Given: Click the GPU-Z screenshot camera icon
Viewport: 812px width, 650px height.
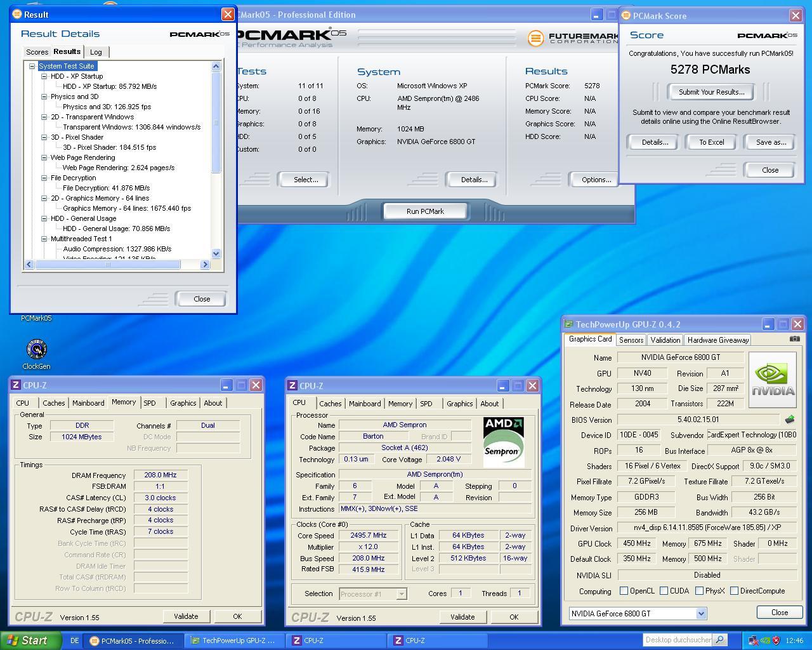Looking at the screenshot, I should pyautogui.click(x=794, y=339).
